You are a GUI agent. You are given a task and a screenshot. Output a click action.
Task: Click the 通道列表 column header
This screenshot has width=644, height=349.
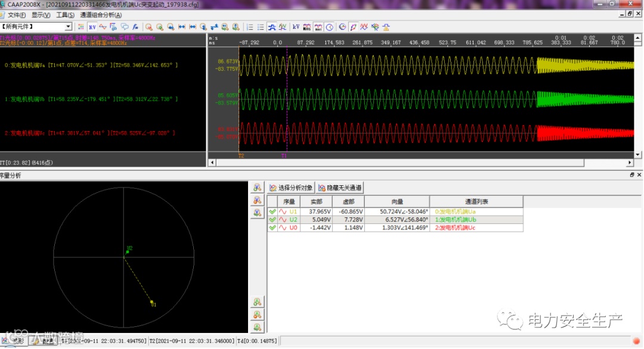[476, 202]
